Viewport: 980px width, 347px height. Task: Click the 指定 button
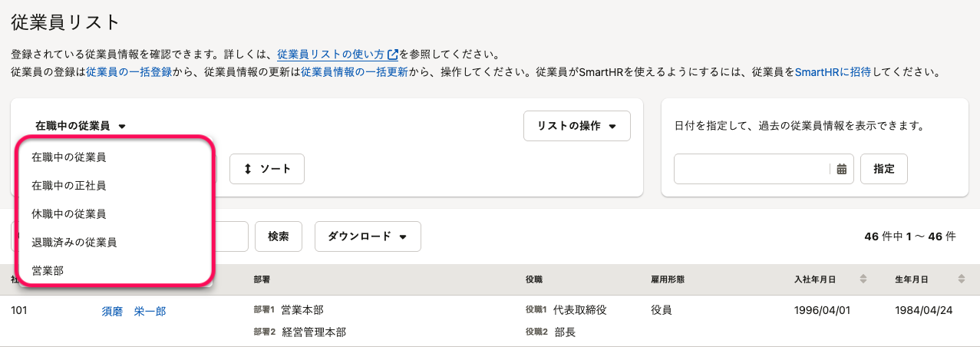pyautogui.click(x=883, y=169)
